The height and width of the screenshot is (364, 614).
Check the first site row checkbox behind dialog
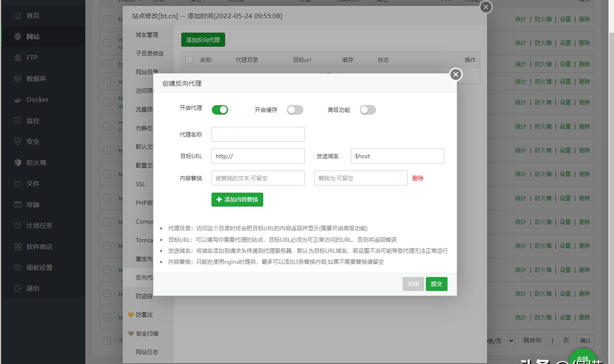tap(107, 19)
